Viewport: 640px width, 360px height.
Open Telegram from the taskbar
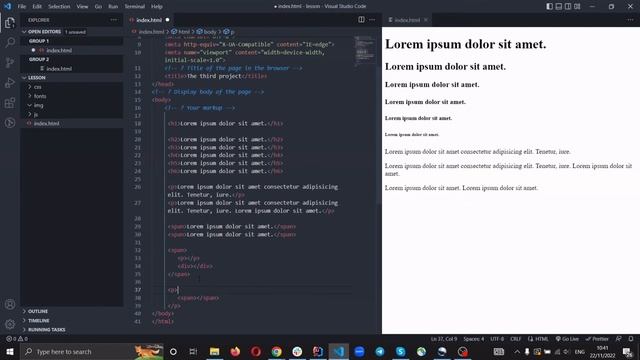(380, 351)
